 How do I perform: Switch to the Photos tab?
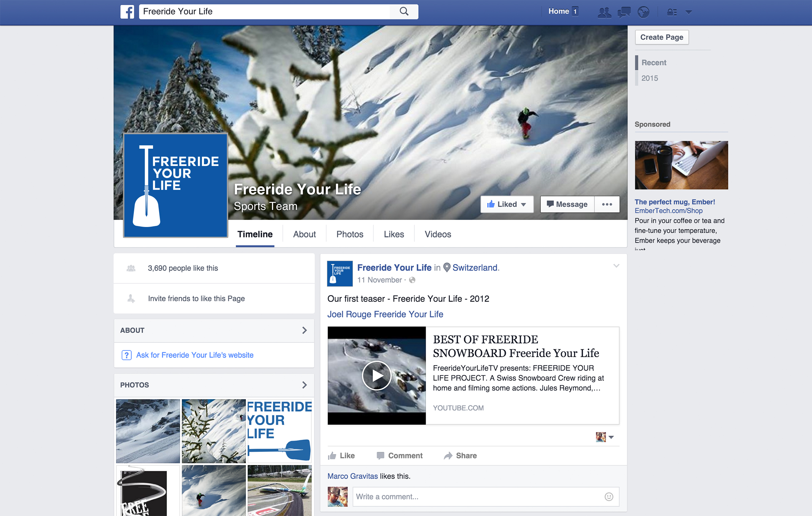[x=350, y=234]
